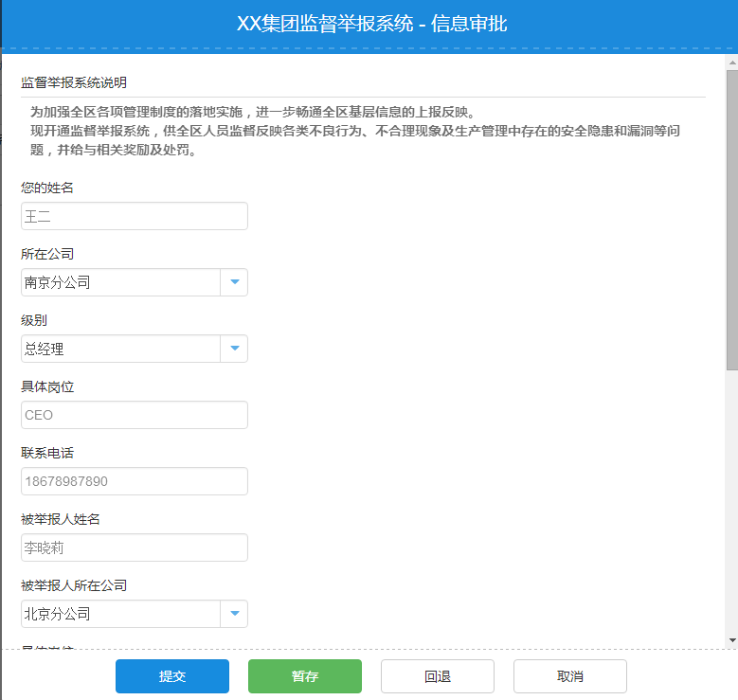Click the 回退 return button

pyautogui.click(x=437, y=676)
